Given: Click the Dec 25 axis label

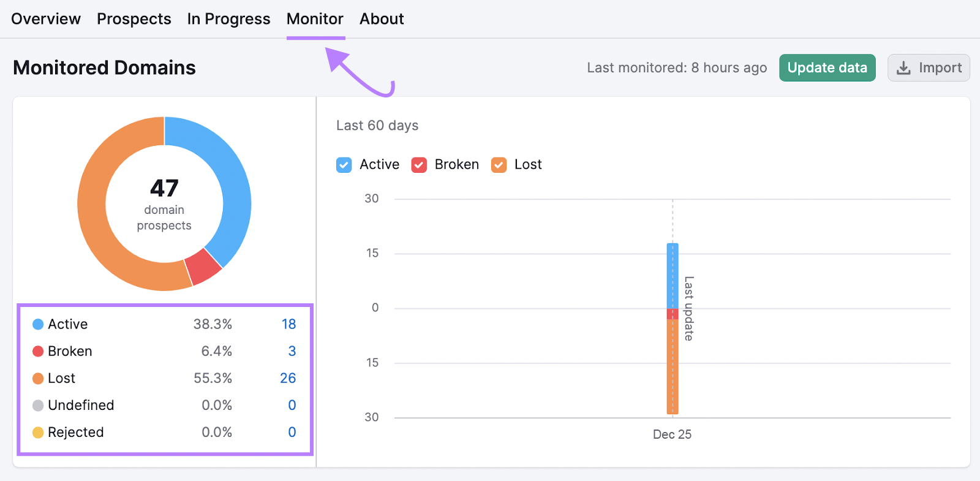Looking at the screenshot, I should tap(672, 434).
